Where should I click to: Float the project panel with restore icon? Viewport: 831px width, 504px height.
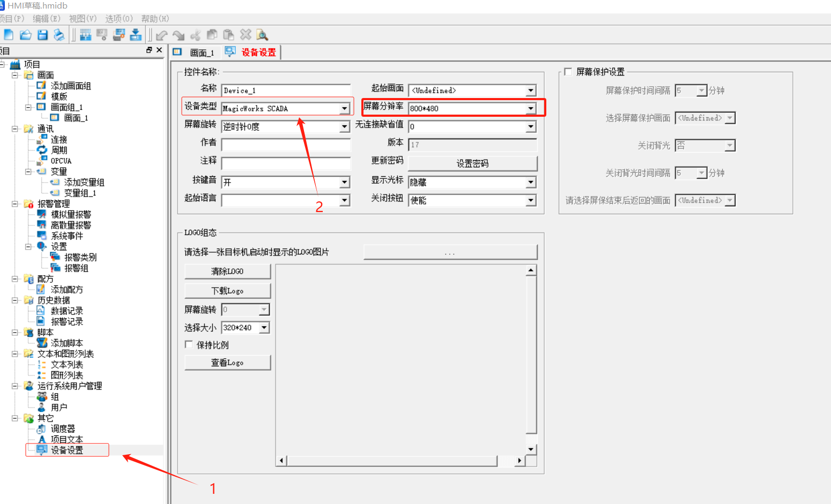[x=149, y=50]
